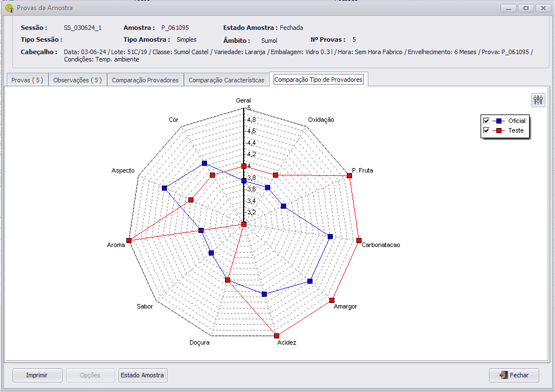Minimize the Provas da Amostra window
Viewport: 555px width, 392px height.
point(509,8)
